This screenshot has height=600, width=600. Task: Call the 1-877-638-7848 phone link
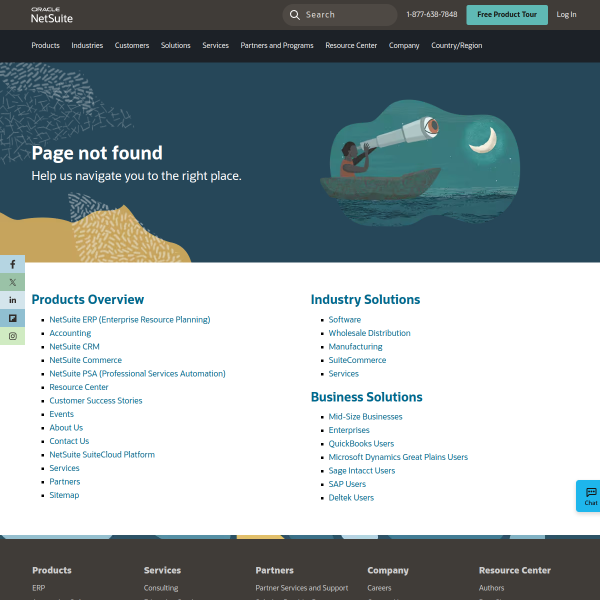pos(432,15)
